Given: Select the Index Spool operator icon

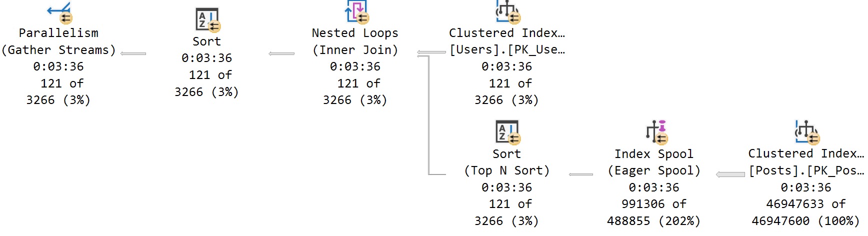Looking at the screenshot, I should (x=656, y=132).
